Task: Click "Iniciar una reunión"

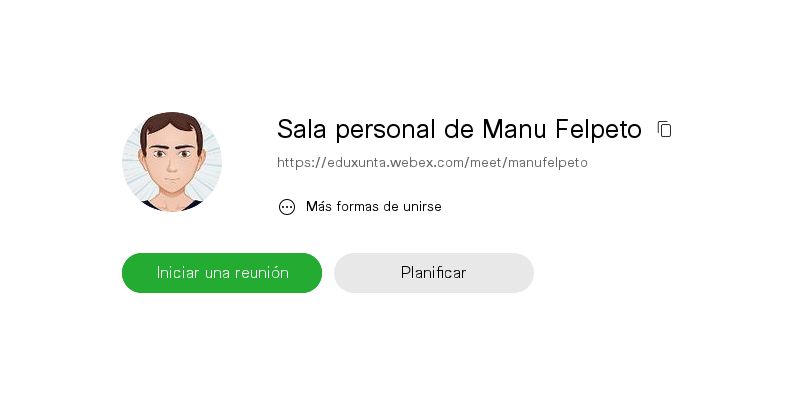Action: coord(222,273)
